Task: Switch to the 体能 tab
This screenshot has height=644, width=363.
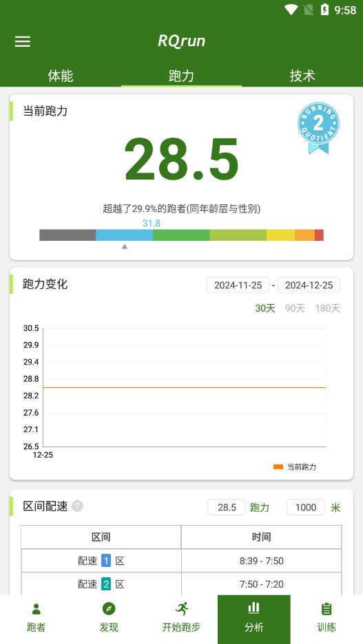Action: tap(61, 76)
